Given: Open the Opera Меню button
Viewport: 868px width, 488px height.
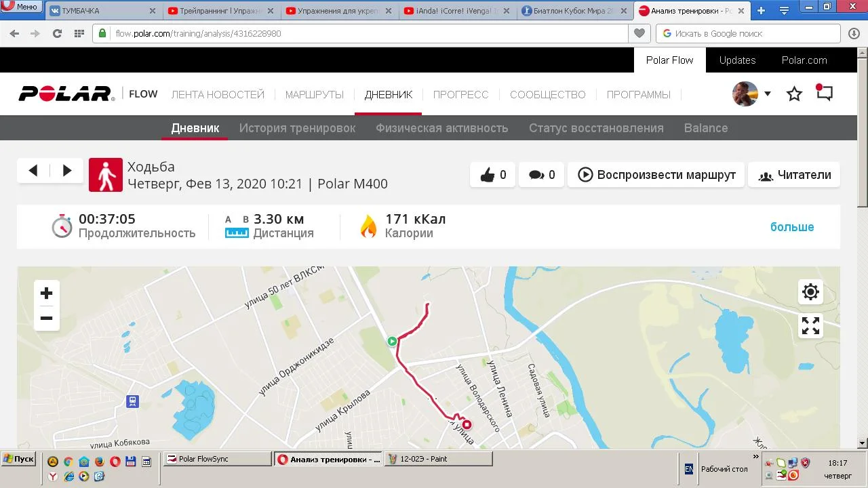Looking at the screenshot, I should 20,7.
